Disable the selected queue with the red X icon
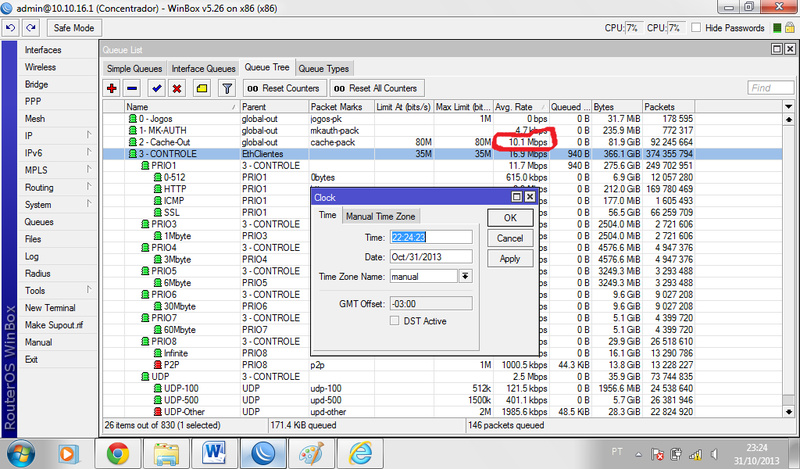The image size is (800, 469). click(177, 88)
